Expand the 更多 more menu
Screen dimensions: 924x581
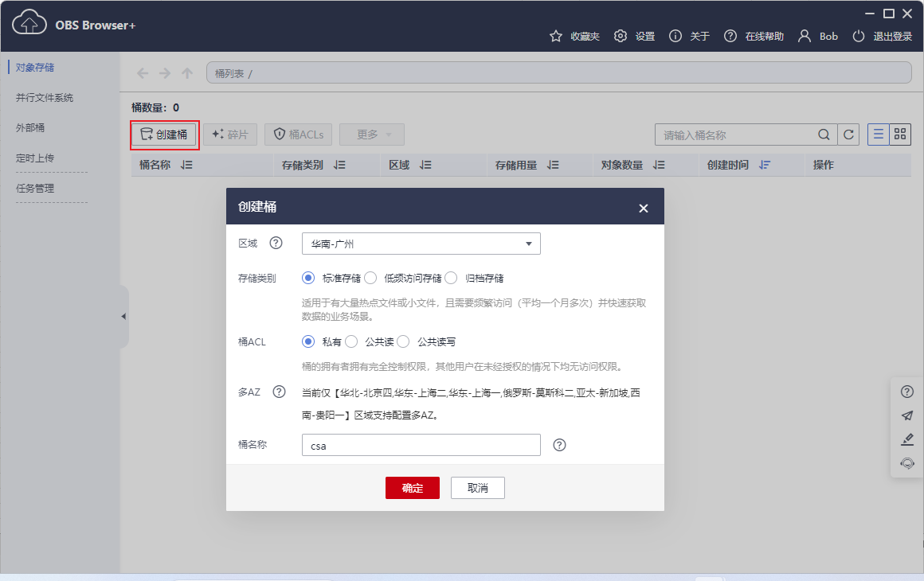point(366,134)
